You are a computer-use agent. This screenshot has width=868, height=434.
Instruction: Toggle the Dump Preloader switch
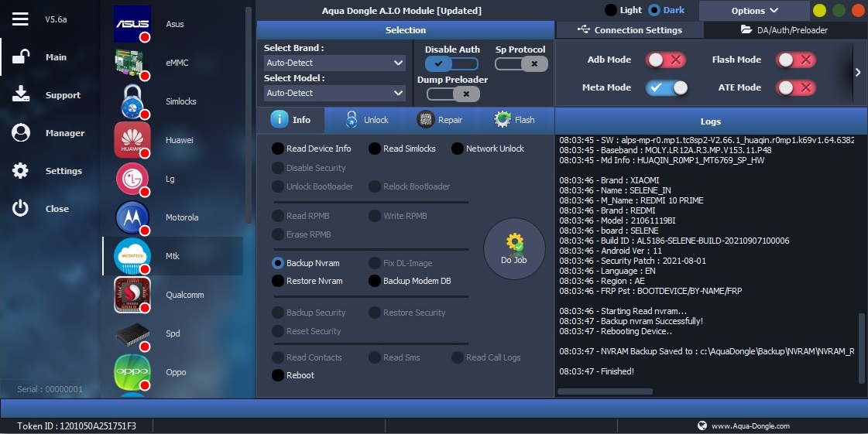point(453,94)
